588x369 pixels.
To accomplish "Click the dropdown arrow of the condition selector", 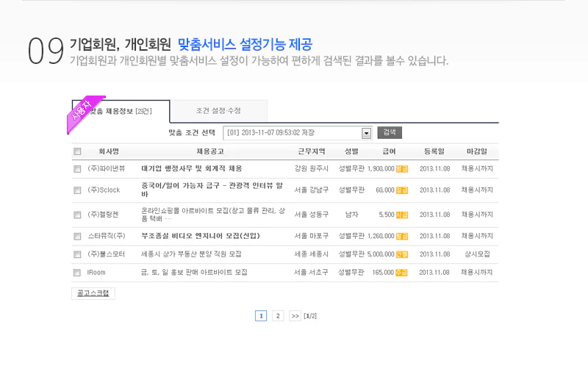I will 366,133.
